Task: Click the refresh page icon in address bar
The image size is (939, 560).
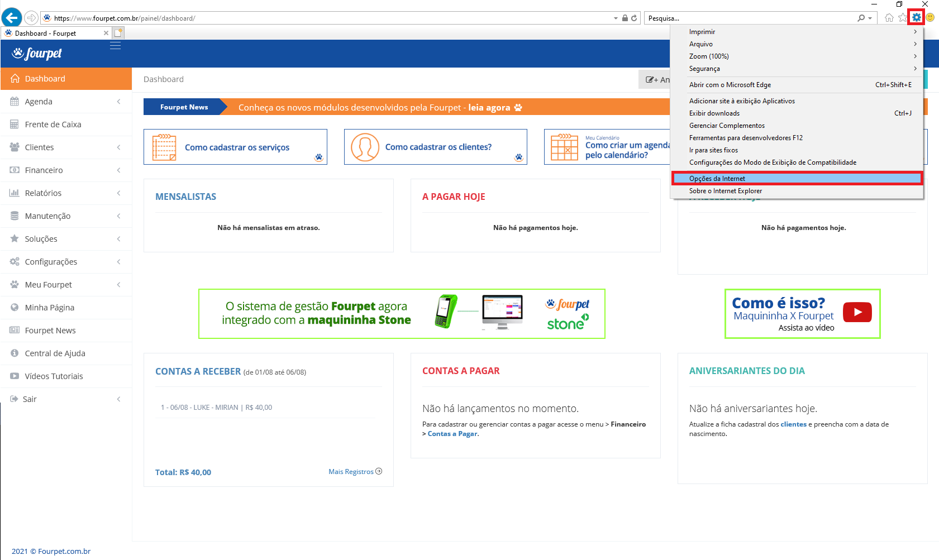Action: [634, 18]
